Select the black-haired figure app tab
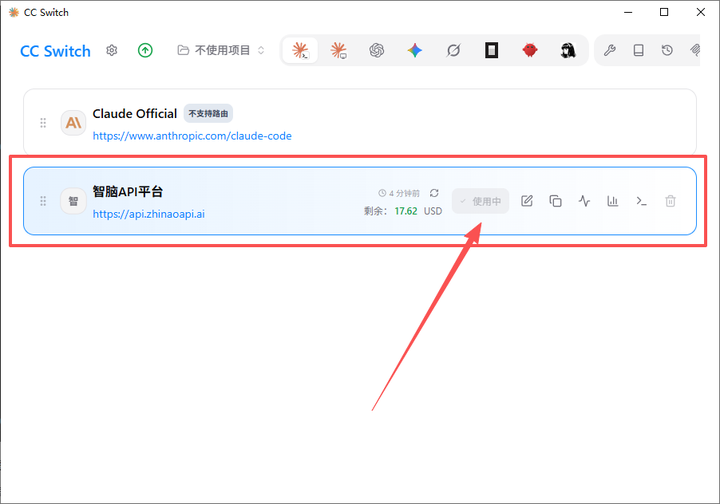The height and width of the screenshot is (504, 720). [568, 50]
